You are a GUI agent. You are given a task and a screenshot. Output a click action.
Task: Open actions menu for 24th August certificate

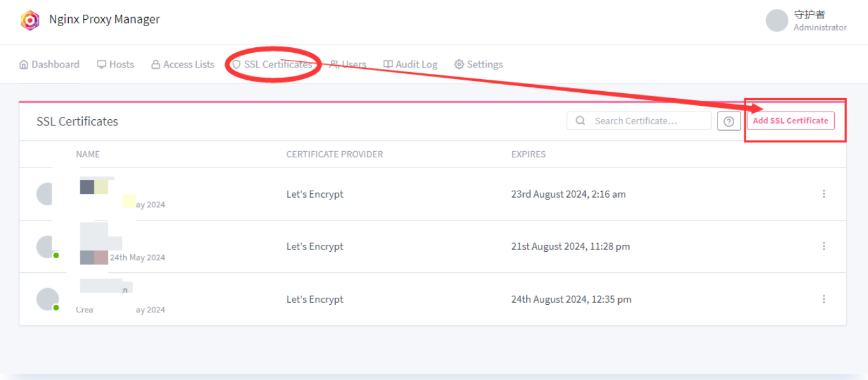click(x=823, y=299)
